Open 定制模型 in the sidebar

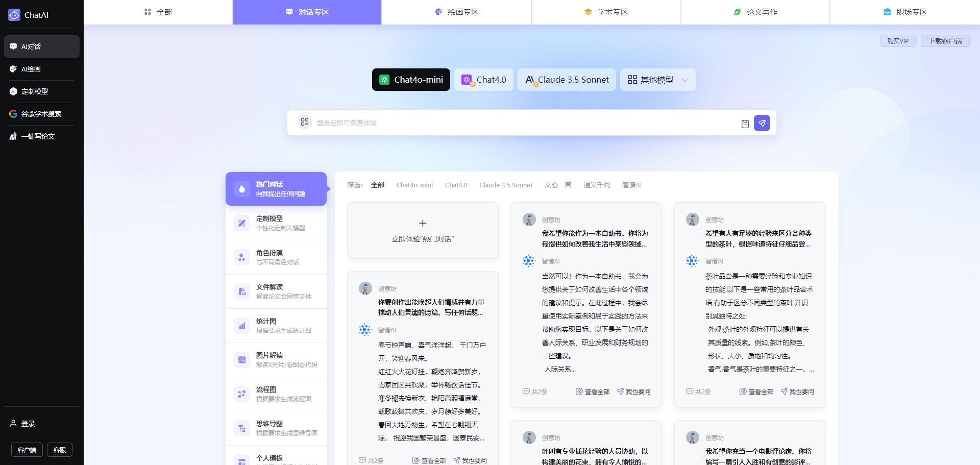42,91
